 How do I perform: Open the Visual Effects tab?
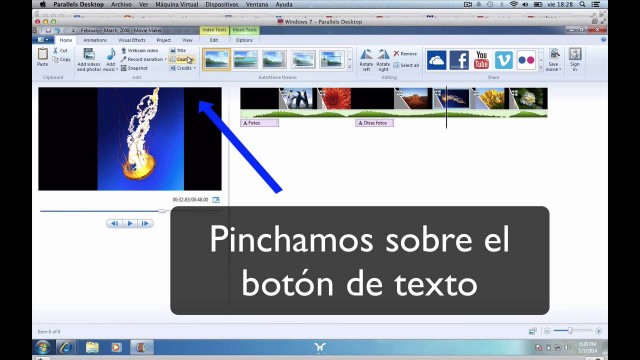click(131, 40)
